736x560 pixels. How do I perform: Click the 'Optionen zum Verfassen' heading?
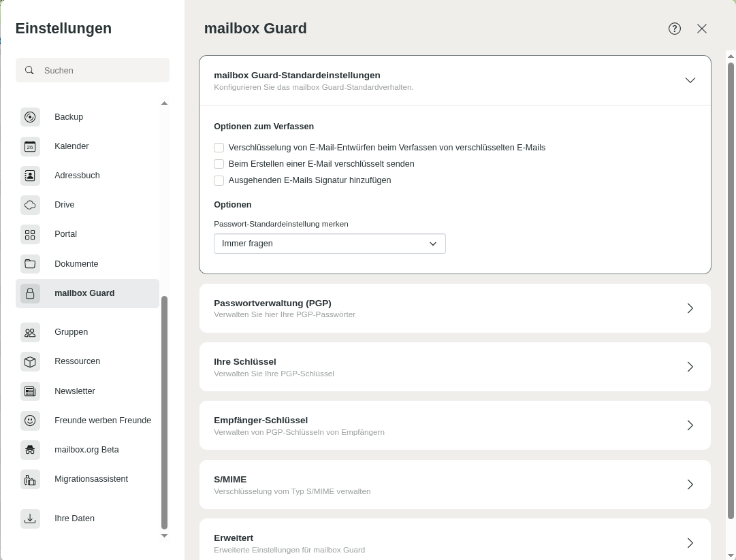[263, 127]
